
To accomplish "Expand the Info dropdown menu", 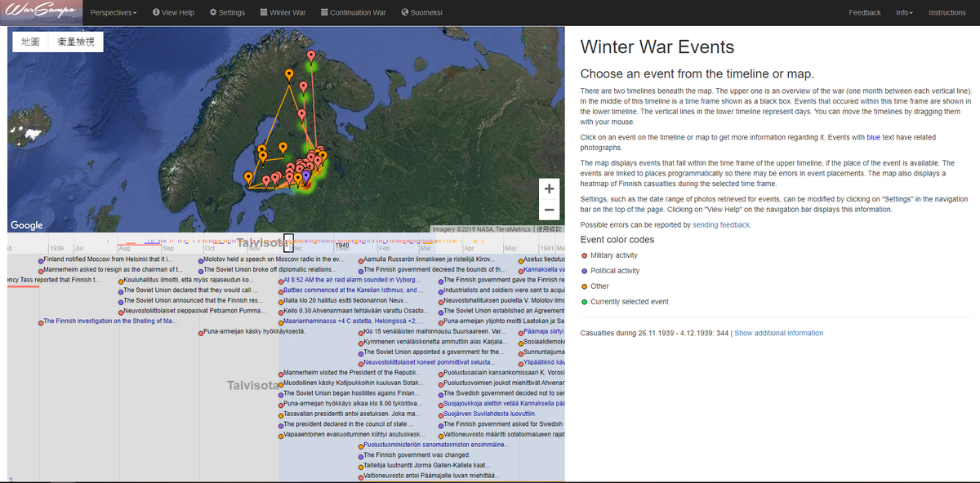I will click(904, 13).
